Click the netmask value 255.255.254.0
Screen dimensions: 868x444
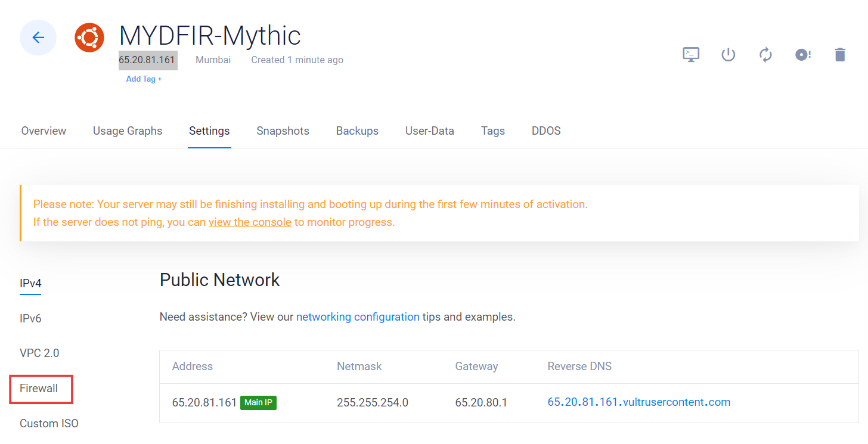coord(373,402)
